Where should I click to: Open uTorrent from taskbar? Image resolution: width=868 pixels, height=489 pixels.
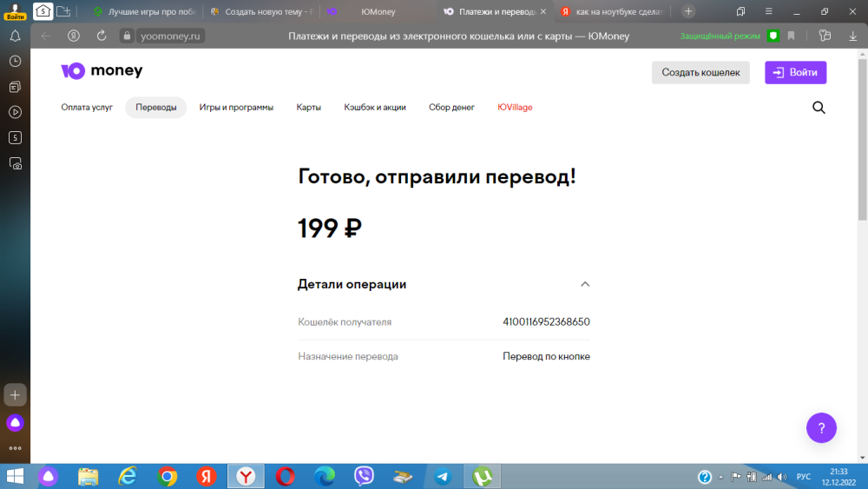pos(482,476)
